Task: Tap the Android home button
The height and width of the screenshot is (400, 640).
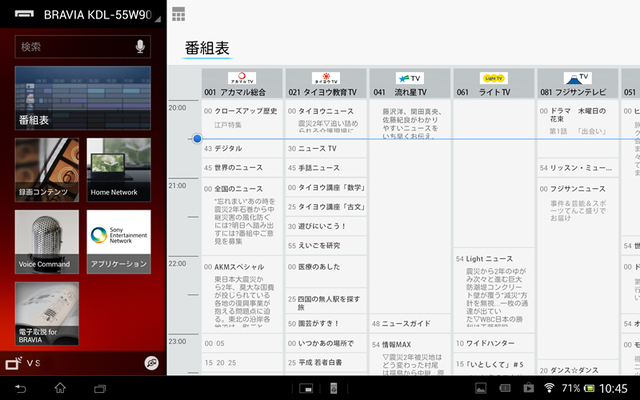Action: (59, 387)
